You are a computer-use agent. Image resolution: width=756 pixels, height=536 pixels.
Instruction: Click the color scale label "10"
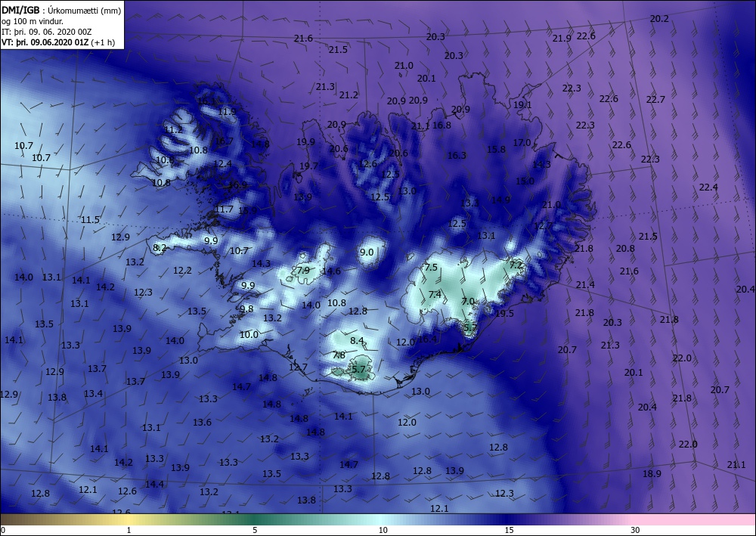coord(383,530)
